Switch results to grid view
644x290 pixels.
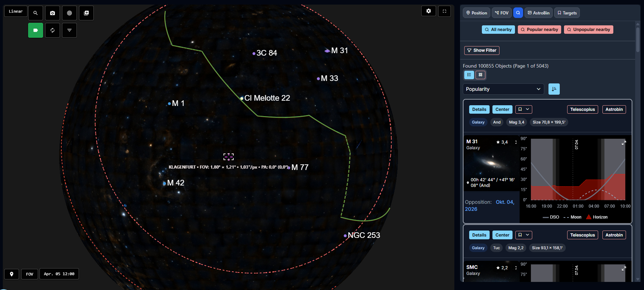[x=480, y=75]
